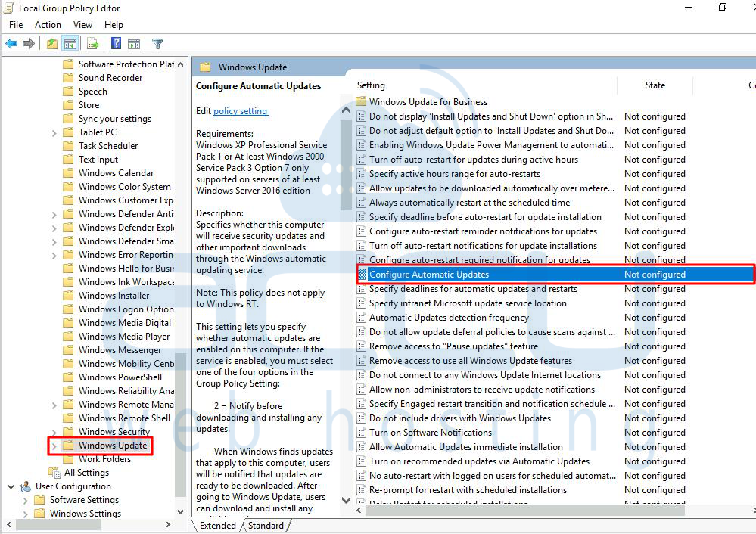Click policy icon for Do not include drivers
756x534 pixels.
coord(362,418)
